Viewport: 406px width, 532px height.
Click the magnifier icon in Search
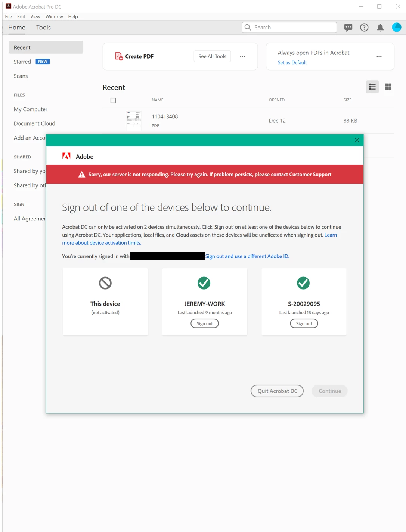tap(248, 27)
